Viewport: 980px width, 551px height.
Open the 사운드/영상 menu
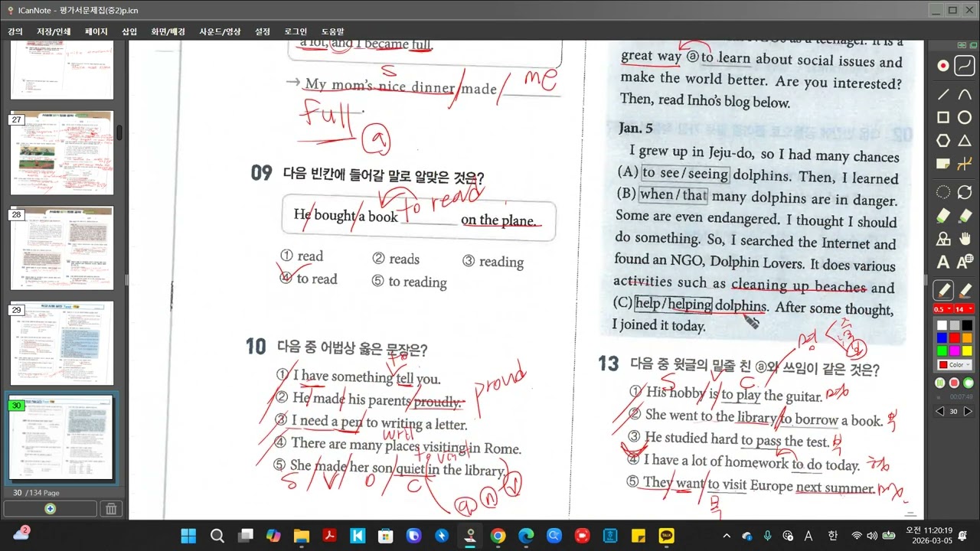pyautogui.click(x=220, y=31)
